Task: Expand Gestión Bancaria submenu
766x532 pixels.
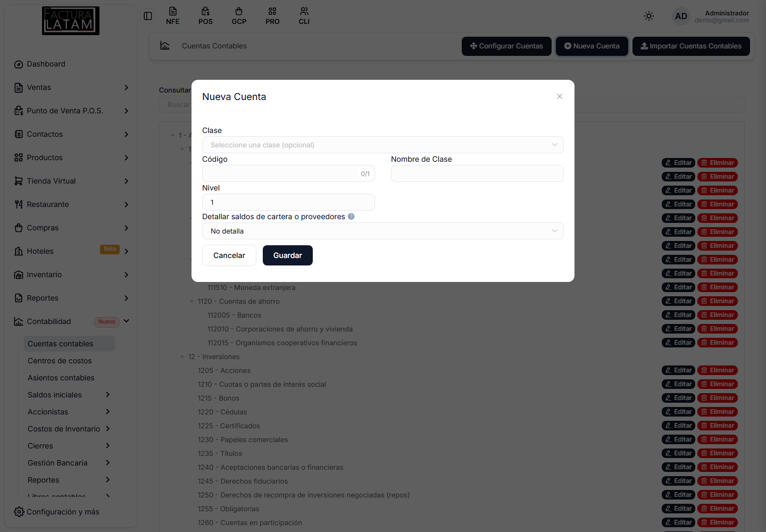Action: pyautogui.click(x=69, y=463)
